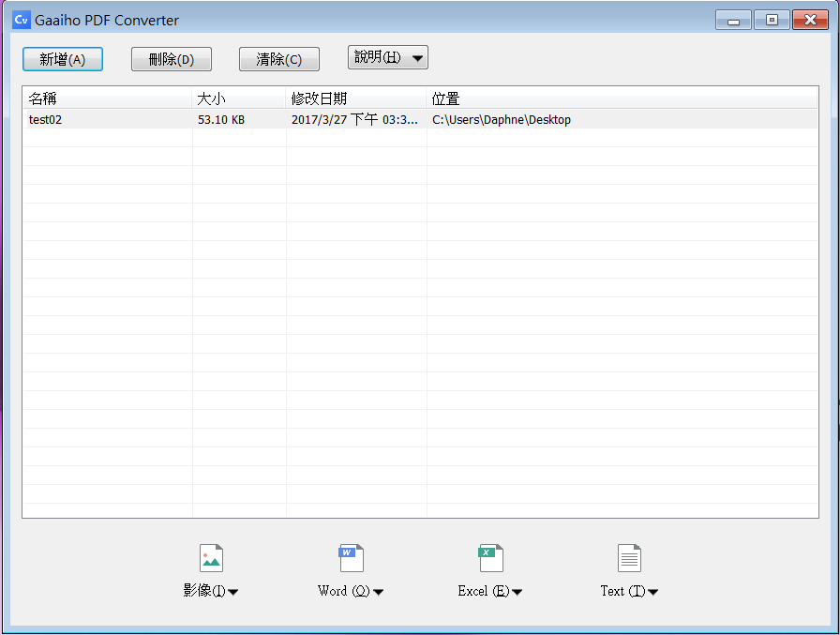
Task: Click the 2017/3/27 modified date cell
Action: 354,119
